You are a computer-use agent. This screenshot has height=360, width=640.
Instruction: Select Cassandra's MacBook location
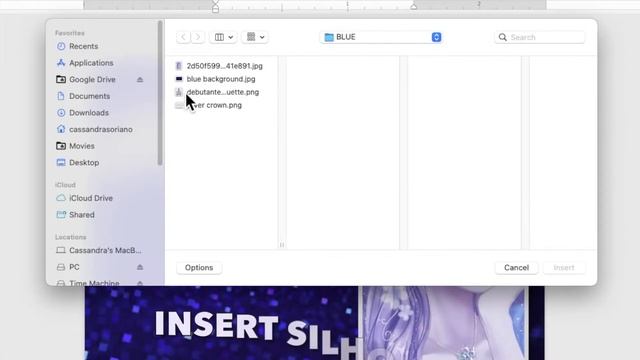[105, 251]
